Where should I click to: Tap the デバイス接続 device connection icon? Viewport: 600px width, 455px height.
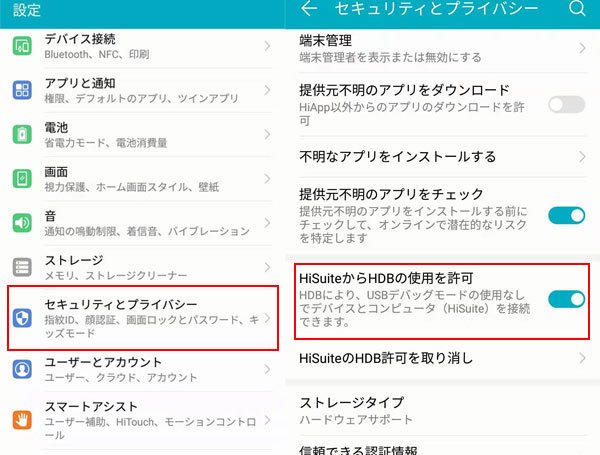(x=22, y=46)
